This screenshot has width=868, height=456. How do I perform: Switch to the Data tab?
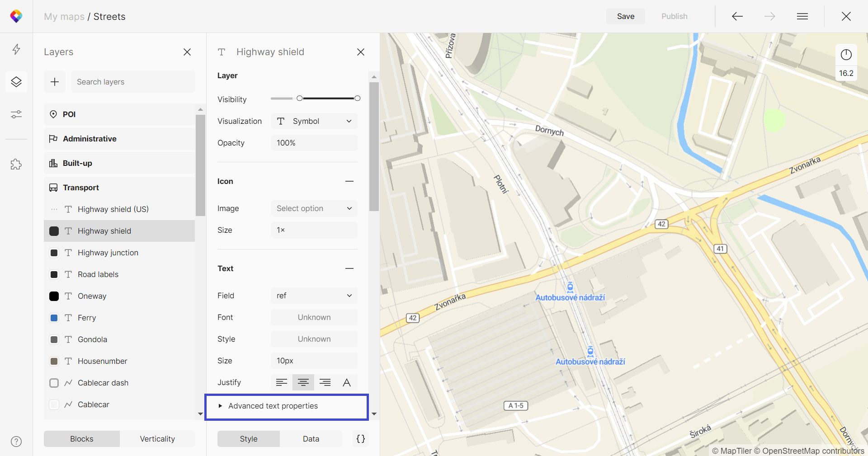point(311,439)
